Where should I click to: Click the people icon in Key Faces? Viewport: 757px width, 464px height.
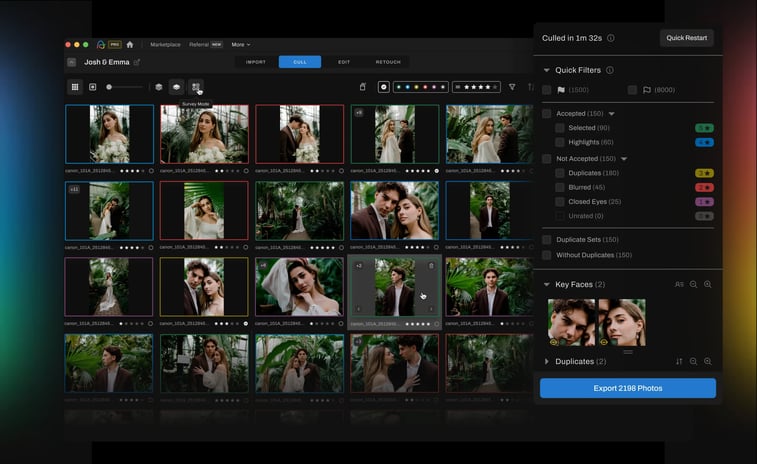pyautogui.click(x=679, y=285)
